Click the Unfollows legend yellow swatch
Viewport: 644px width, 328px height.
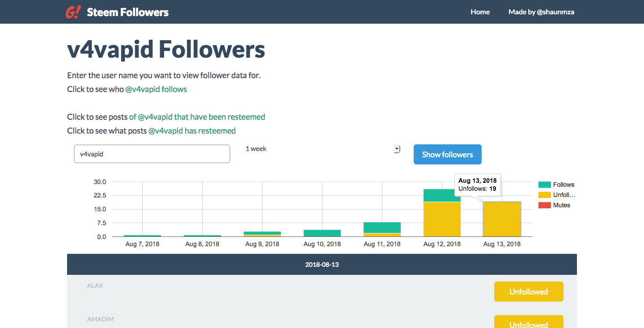coord(544,195)
